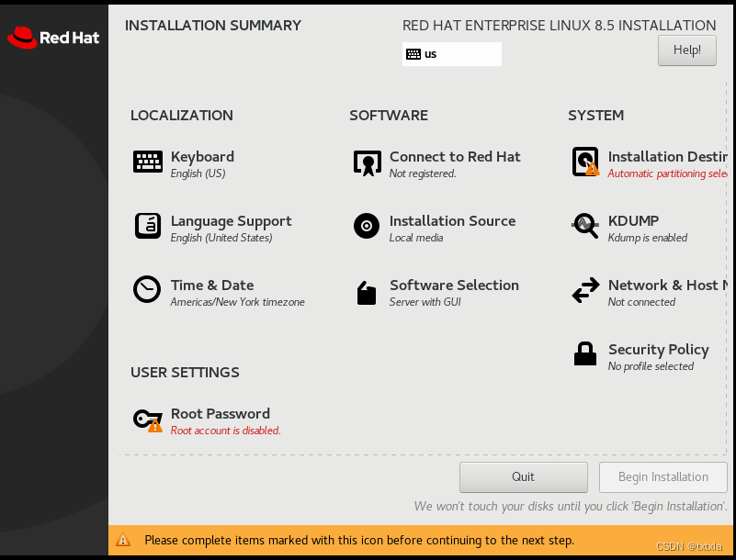Click 'Automatic partitioning' red status text
This screenshot has height=560, width=736.
667,174
